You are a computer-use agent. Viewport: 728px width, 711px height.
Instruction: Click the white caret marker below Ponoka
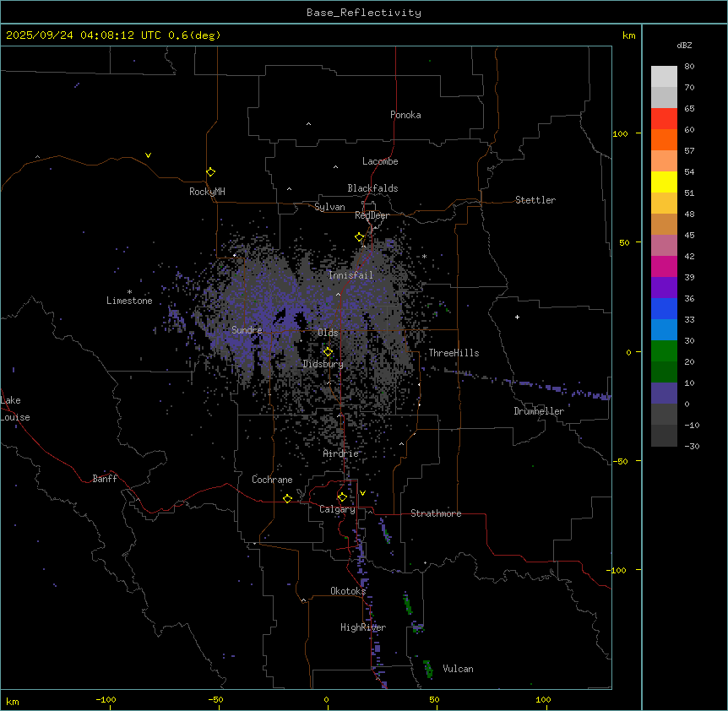tap(308, 124)
